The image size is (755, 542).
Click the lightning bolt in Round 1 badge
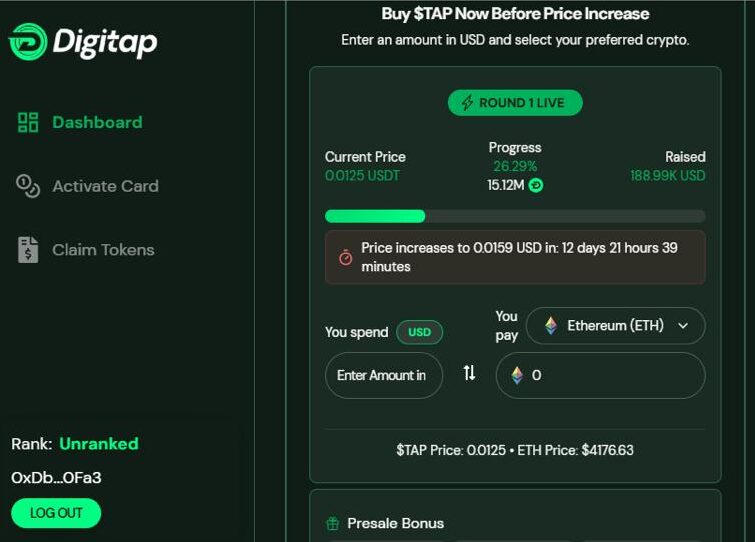point(467,103)
